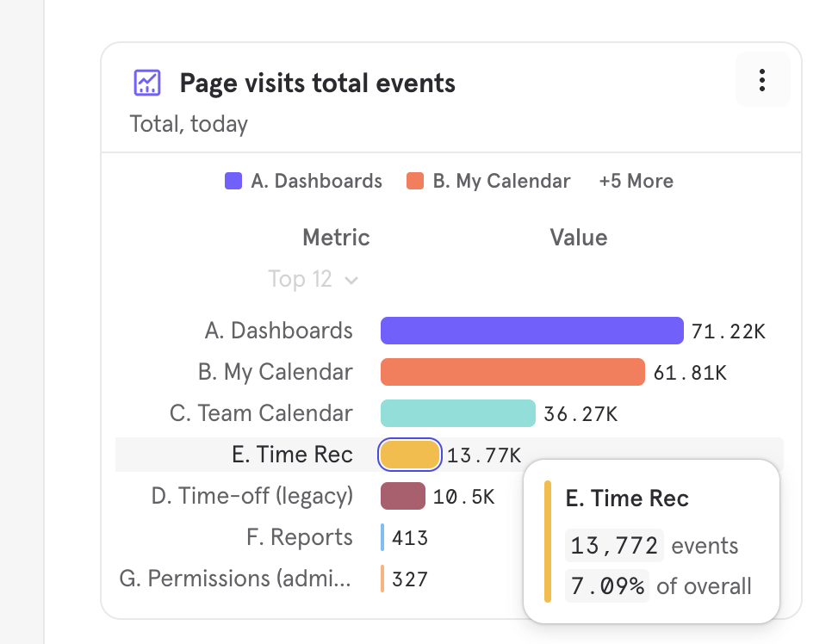The height and width of the screenshot is (644, 832).
Task: Click the orange My Calendar legend swatch
Action: (x=415, y=181)
